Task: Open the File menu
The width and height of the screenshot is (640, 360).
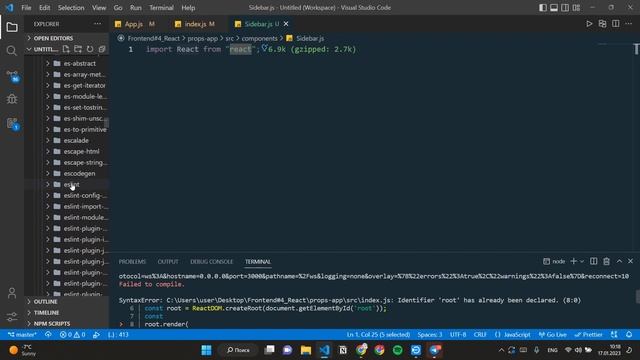Action: tap(26, 8)
